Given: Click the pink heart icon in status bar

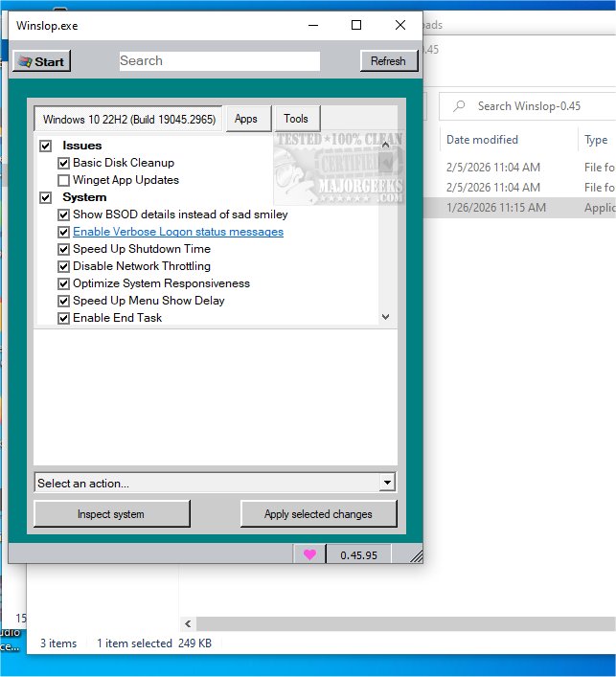Looking at the screenshot, I should pyautogui.click(x=309, y=554).
